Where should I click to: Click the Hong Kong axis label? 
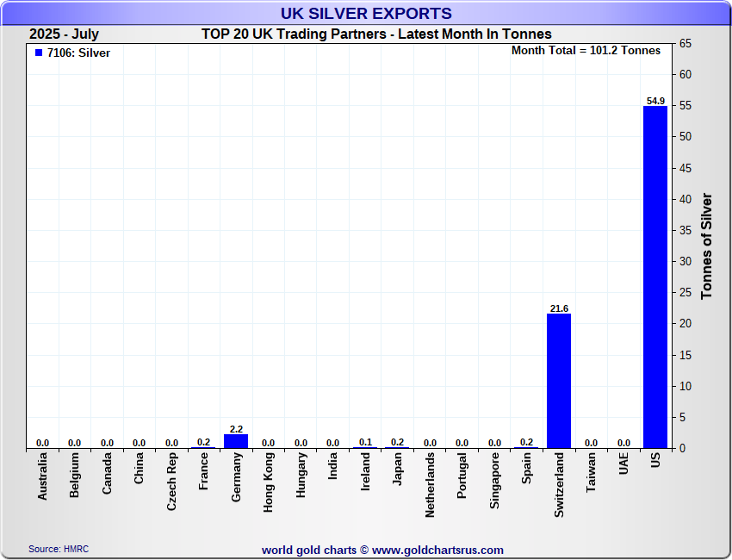tap(269, 482)
